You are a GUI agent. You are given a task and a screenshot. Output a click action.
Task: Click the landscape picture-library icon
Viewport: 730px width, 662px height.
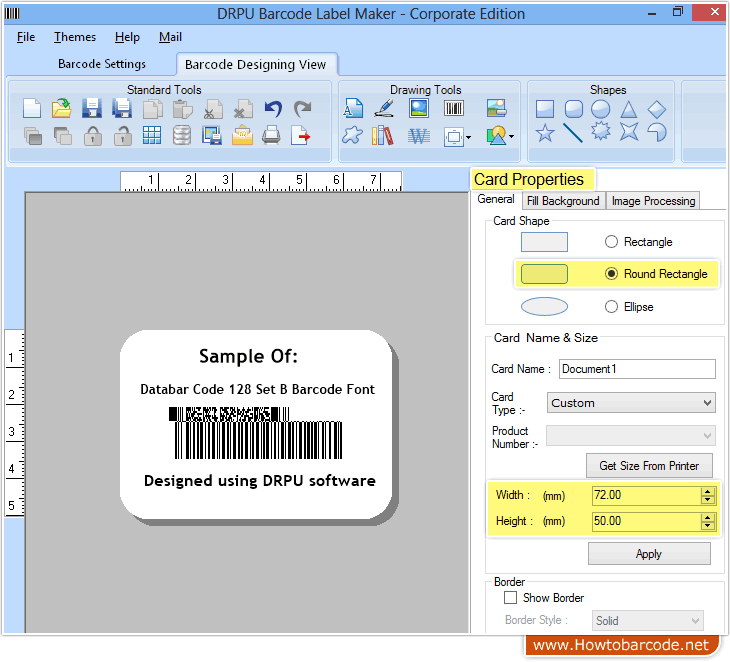(x=496, y=108)
